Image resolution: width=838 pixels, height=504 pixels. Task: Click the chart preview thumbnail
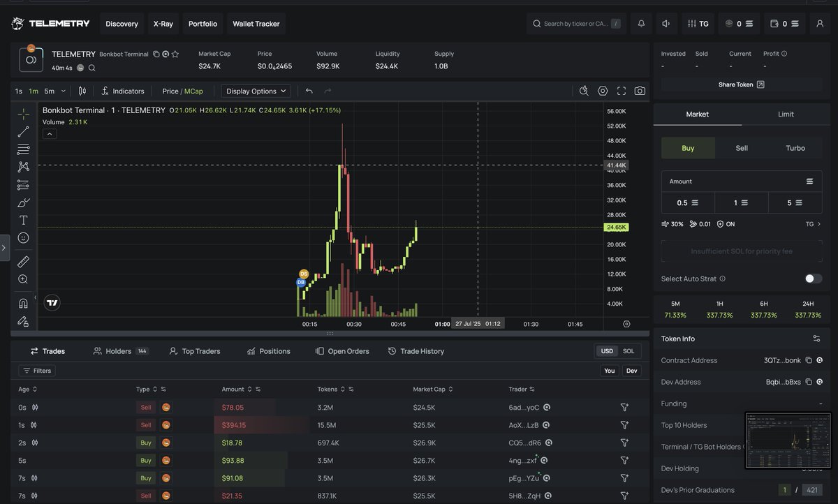[788, 440]
